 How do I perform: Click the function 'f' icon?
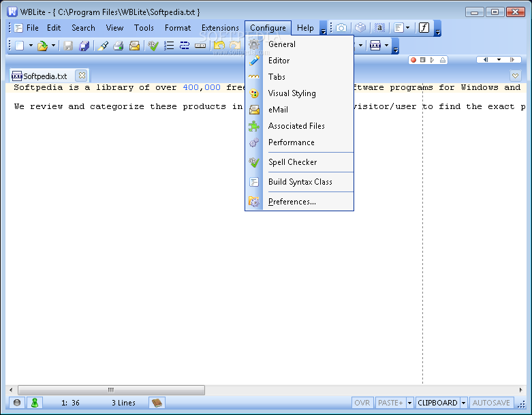click(x=424, y=27)
